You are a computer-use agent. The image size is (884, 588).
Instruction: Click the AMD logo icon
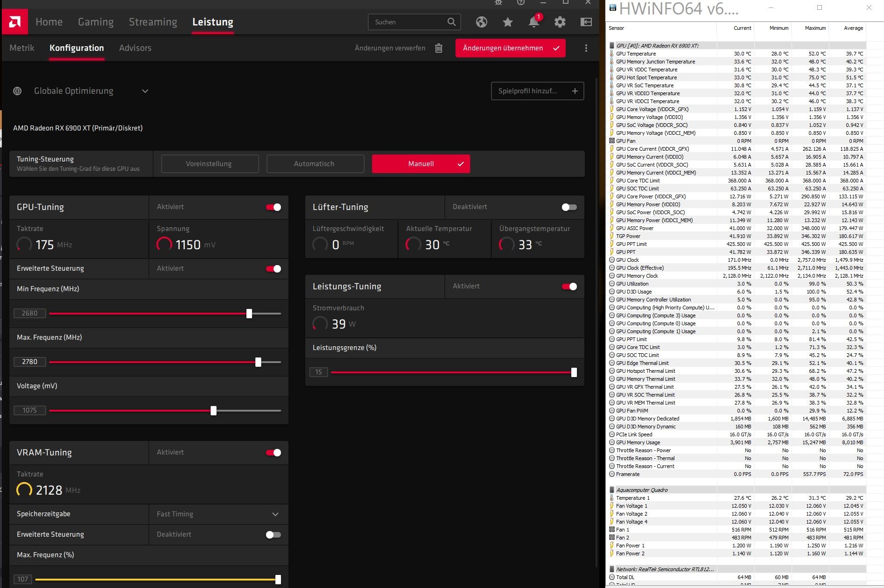point(15,22)
